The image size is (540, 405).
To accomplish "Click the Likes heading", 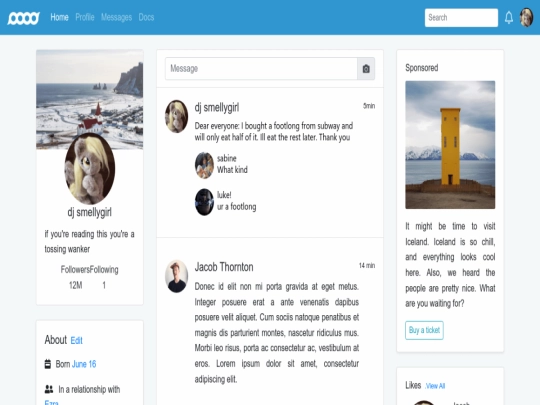I will coord(413,385).
